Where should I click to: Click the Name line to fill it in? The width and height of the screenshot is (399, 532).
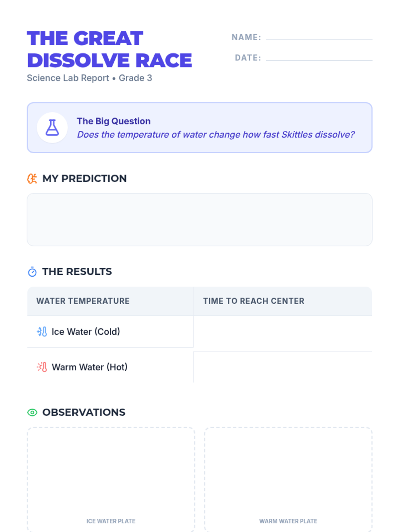(x=319, y=37)
